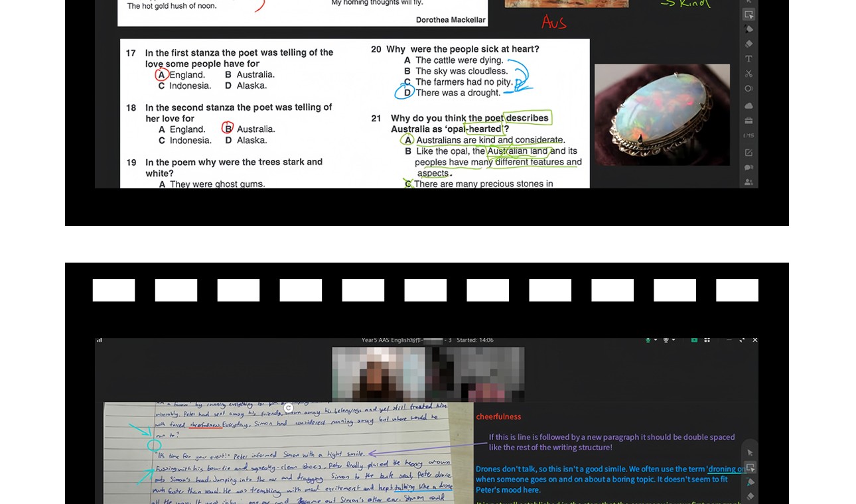Click question 20 answer 'The cattle were dying.'
The width and height of the screenshot is (856, 504).
pyautogui.click(x=459, y=60)
